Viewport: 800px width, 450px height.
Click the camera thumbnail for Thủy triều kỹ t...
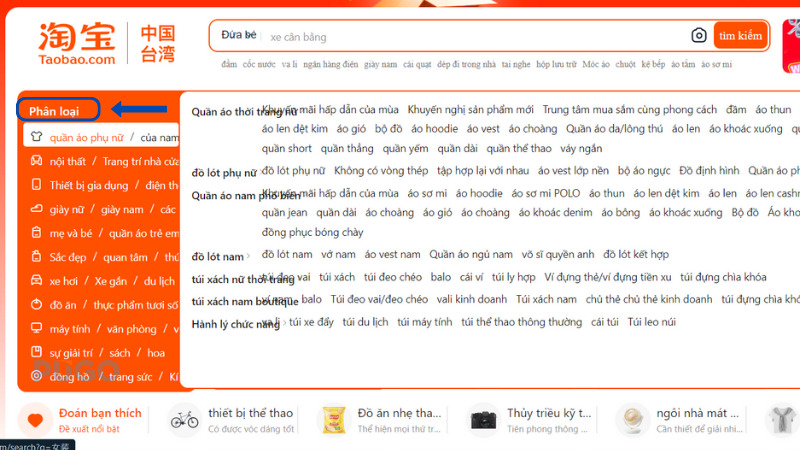click(x=484, y=420)
